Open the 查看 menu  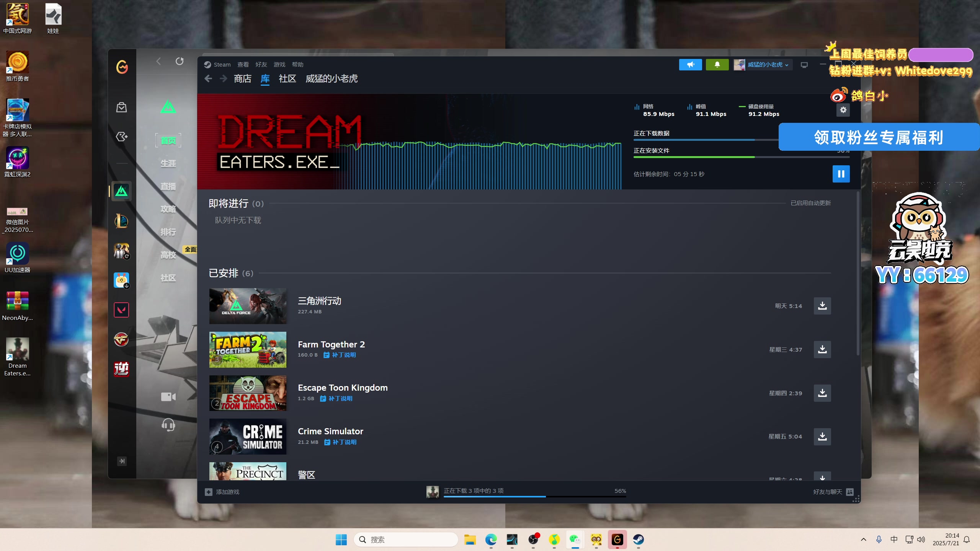tap(243, 65)
